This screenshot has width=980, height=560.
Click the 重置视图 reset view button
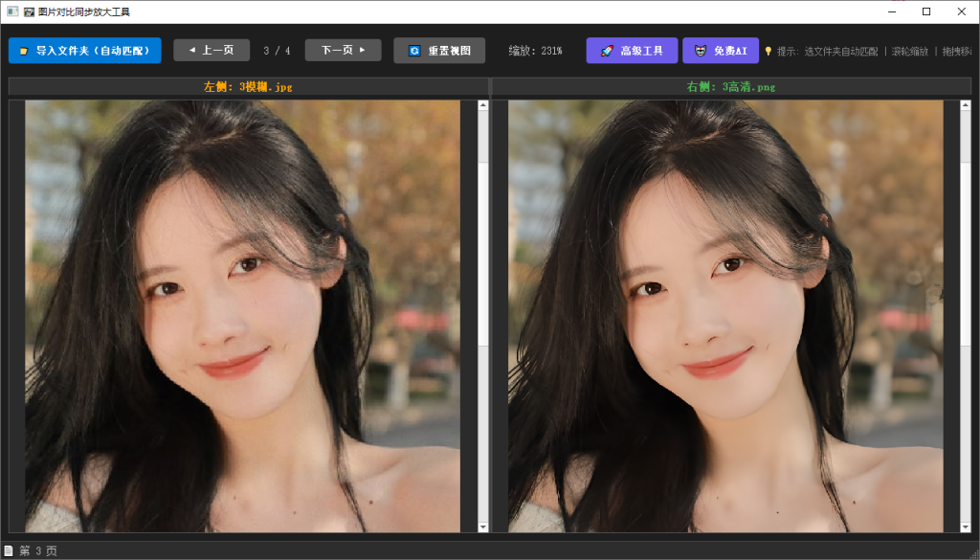[439, 51]
